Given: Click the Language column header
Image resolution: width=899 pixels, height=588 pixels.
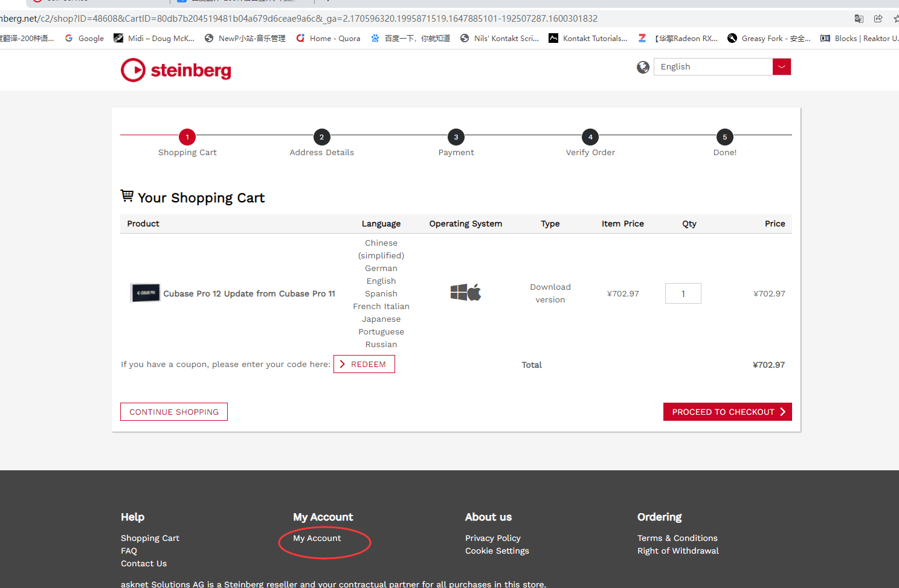Looking at the screenshot, I should [381, 223].
